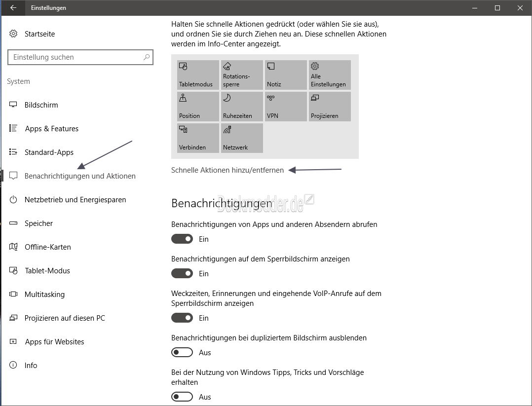Image resolution: width=532 pixels, height=406 pixels.
Task: Select the Rotationssperre quick action tile
Action: (x=242, y=74)
